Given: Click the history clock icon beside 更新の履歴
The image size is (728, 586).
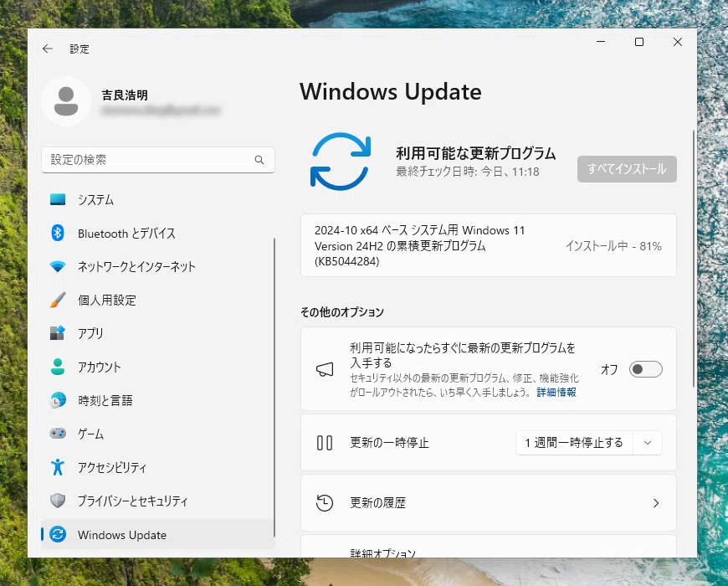Looking at the screenshot, I should click(325, 503).
